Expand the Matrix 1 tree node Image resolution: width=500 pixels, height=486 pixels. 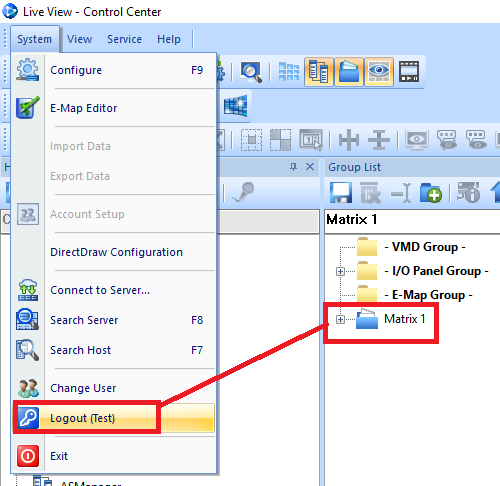point(340,320)
